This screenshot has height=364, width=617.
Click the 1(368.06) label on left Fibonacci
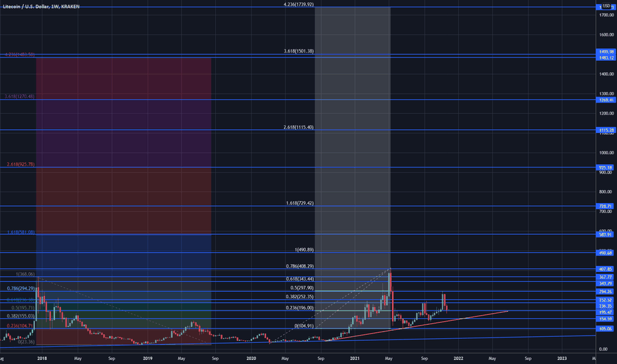point(25,274)
